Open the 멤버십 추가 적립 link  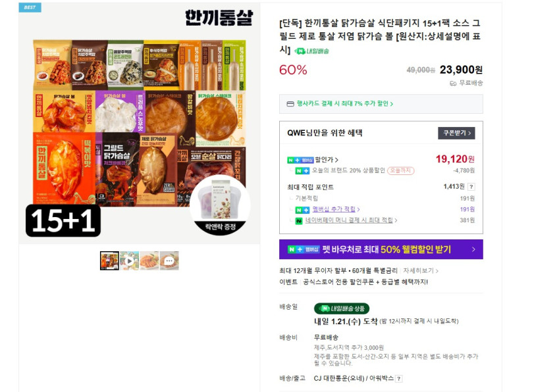tap(336, 209)
